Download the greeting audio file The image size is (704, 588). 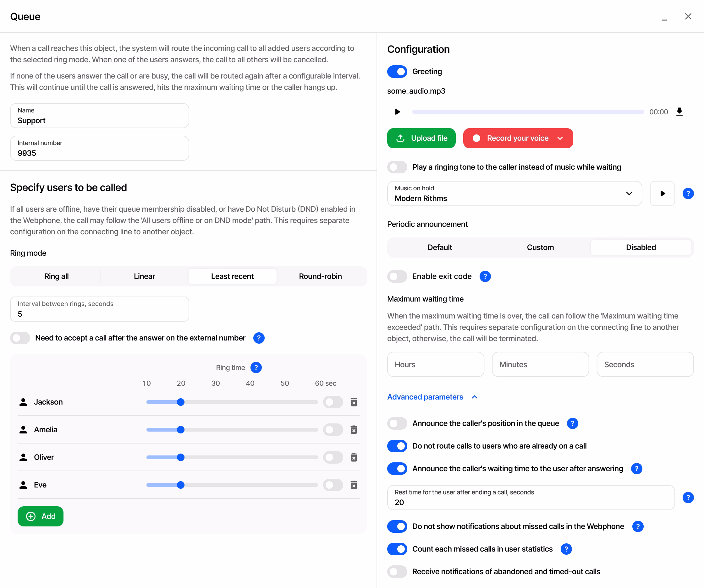pyautogui.click(x=679, y=112)
